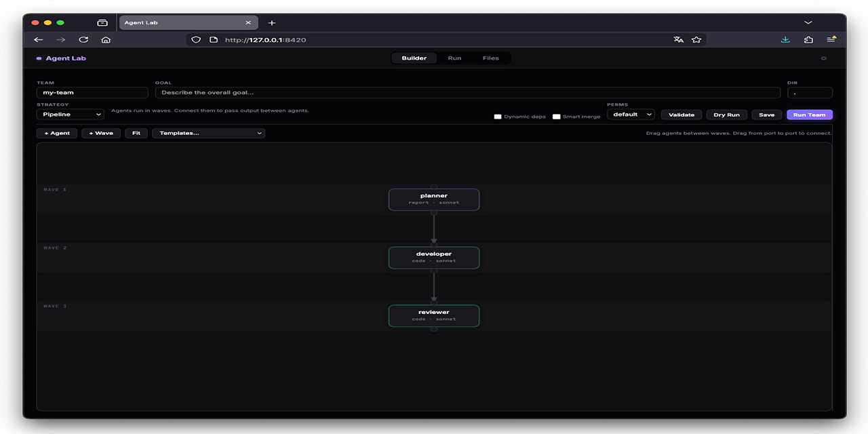The width and height of the screenshot is (868, 434).
Task: Click the Fit button
Action: point(136,133)
